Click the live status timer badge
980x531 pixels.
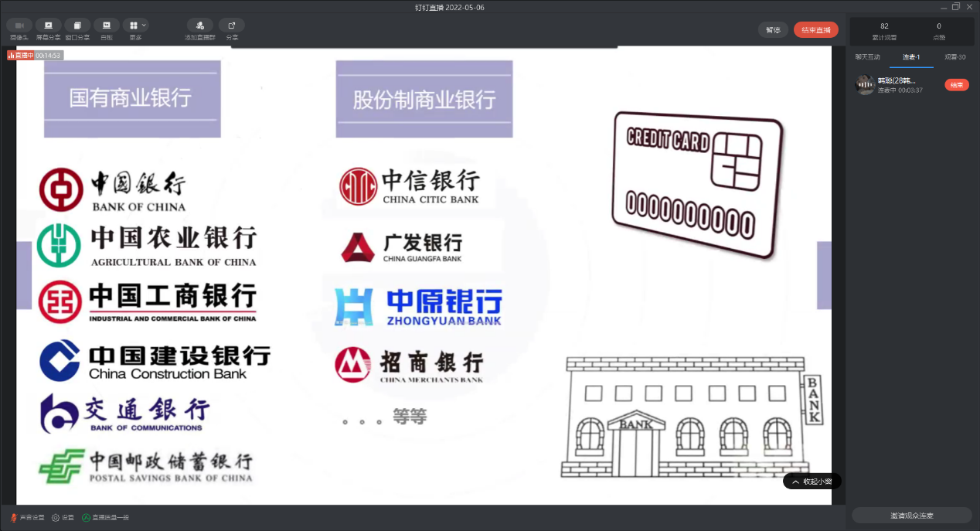click(35, 55)
